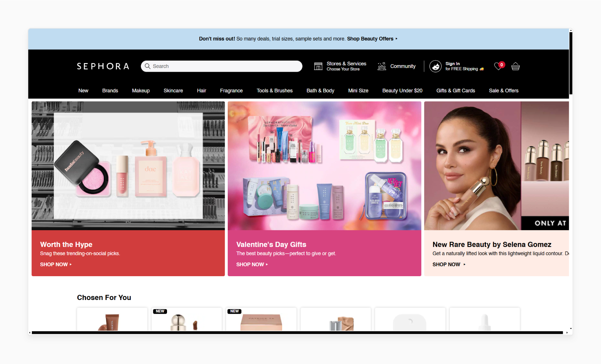This screenshot has width=601, height=364.
Task: Open the first Chosen For You product card
Action: pyautogui.click(x=112, y=319)
